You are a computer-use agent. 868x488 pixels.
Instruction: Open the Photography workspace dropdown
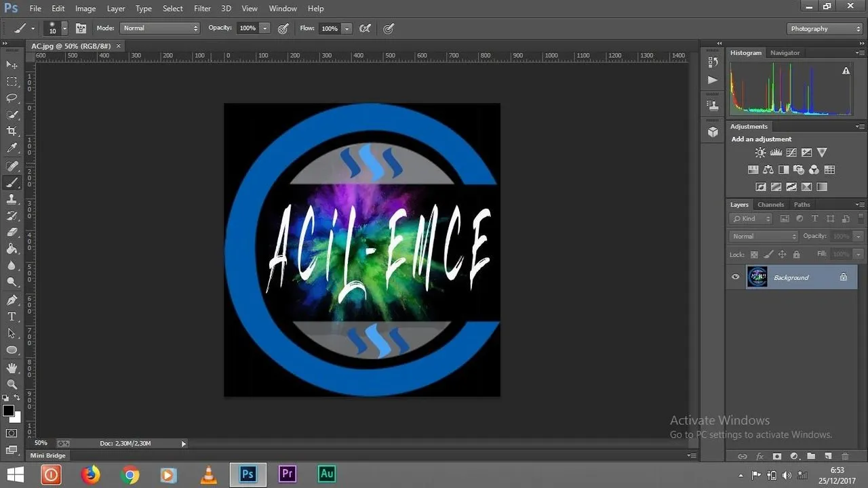coord(825,28)
